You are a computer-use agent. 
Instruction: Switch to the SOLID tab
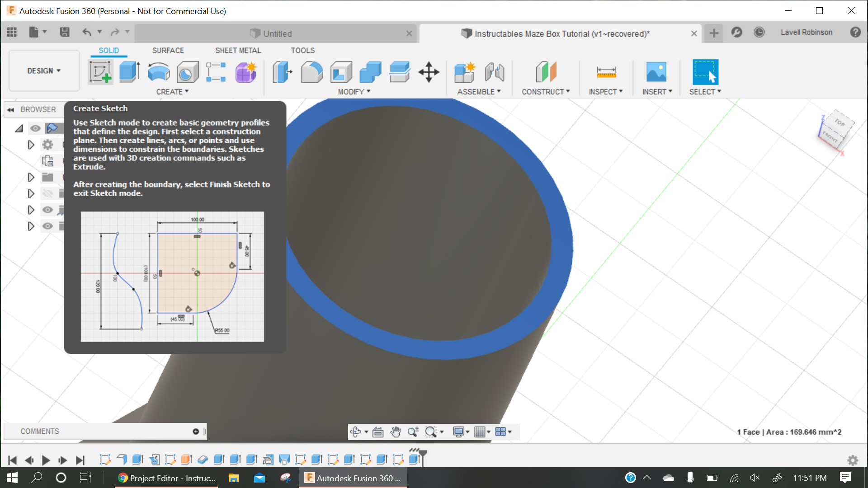[109, 51]
